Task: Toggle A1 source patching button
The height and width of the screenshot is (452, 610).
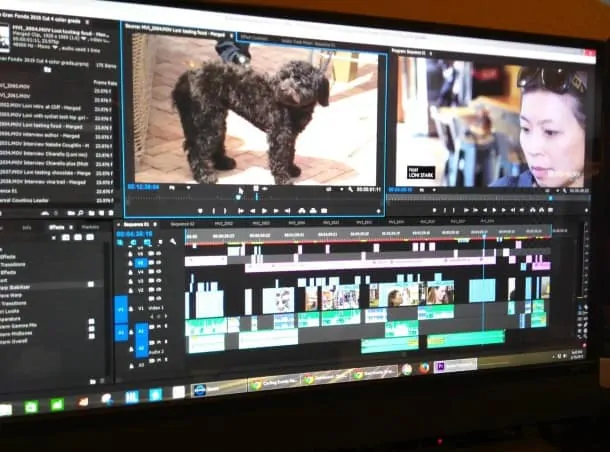Action: pyautogui.click(x=121, y=333)
